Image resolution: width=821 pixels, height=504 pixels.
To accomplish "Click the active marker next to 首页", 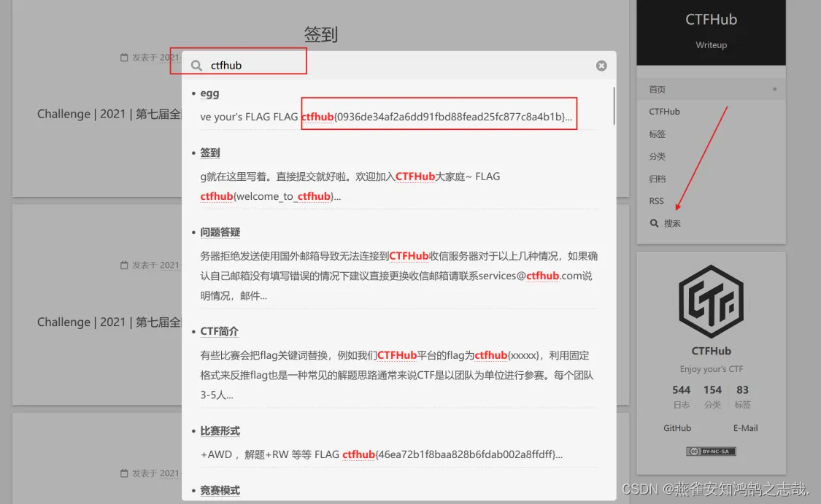I will coord(774,89).
